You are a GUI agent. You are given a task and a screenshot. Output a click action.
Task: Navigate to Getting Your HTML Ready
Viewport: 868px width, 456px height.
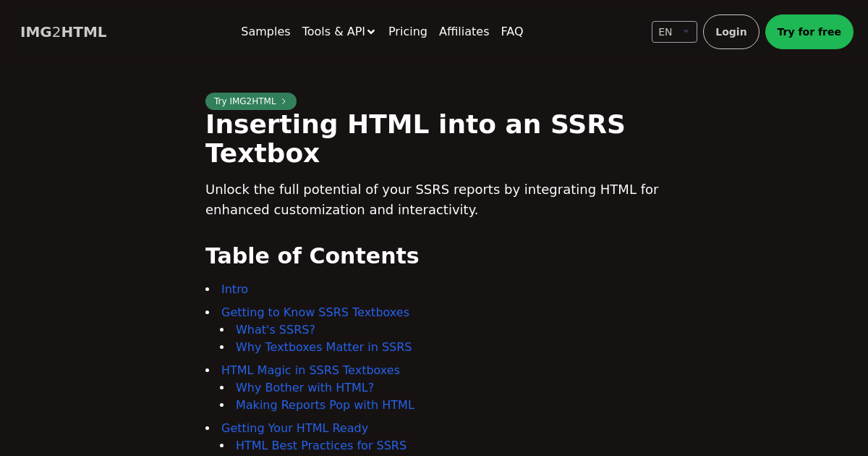coord(294,428)
